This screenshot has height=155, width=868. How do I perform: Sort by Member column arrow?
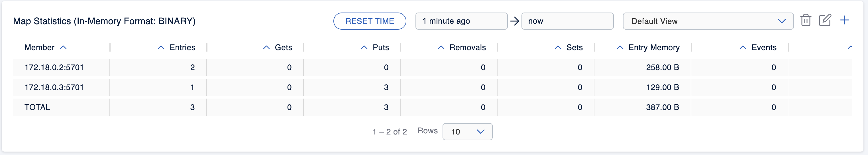(x=63, y=48)
